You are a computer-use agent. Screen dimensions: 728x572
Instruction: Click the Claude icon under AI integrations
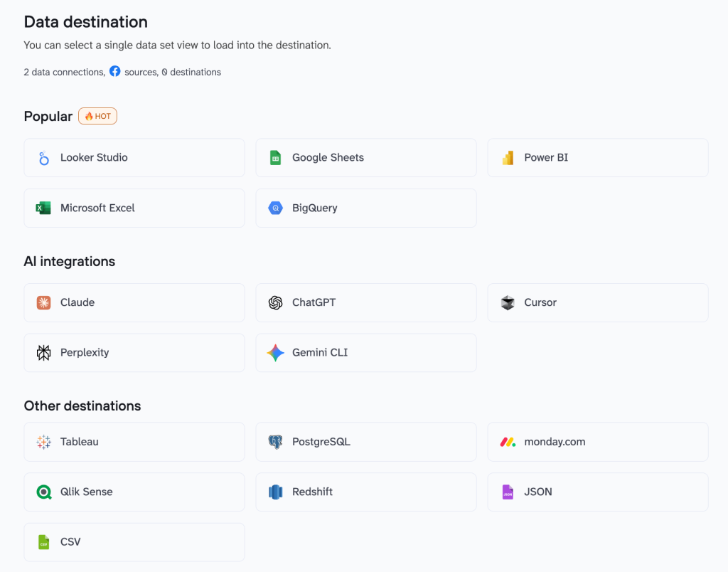[x=43, y=302]
